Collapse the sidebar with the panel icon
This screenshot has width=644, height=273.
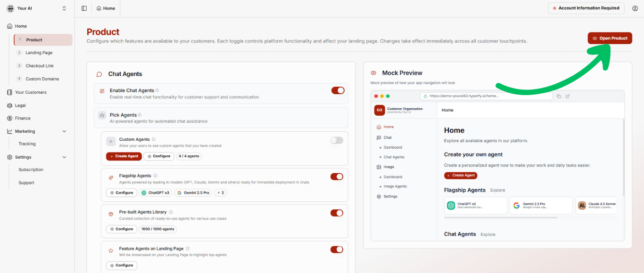pos(84,8)
